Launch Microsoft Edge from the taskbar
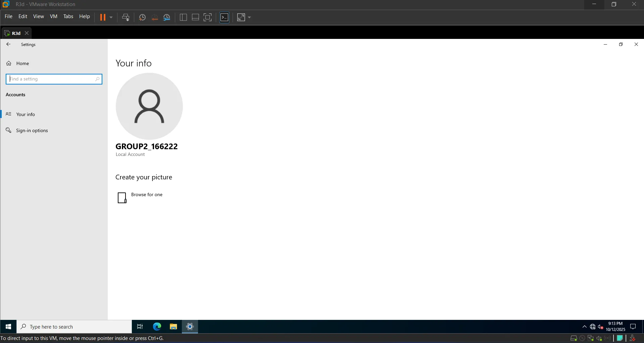The height and width of the screenshot is (343, 644). point(157,327)
